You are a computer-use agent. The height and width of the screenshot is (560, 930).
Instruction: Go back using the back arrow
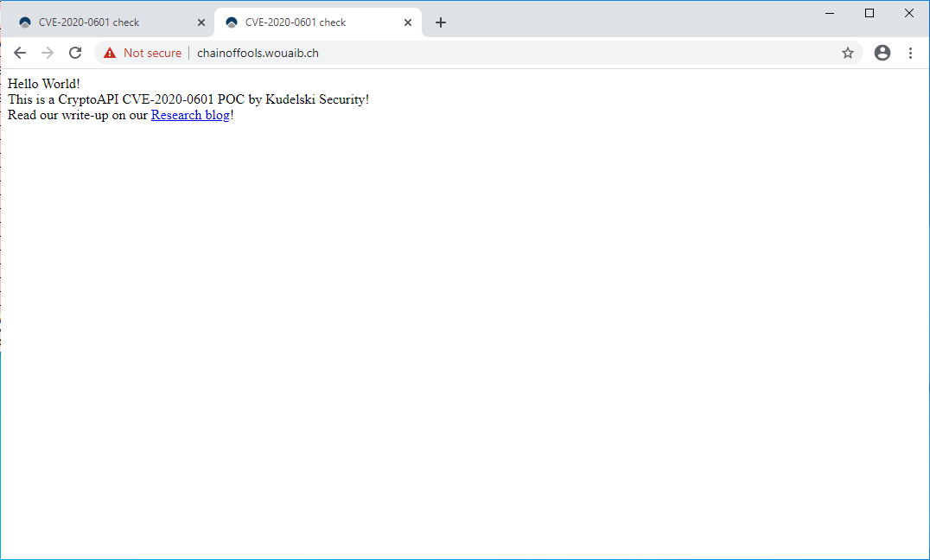[20, 53]
